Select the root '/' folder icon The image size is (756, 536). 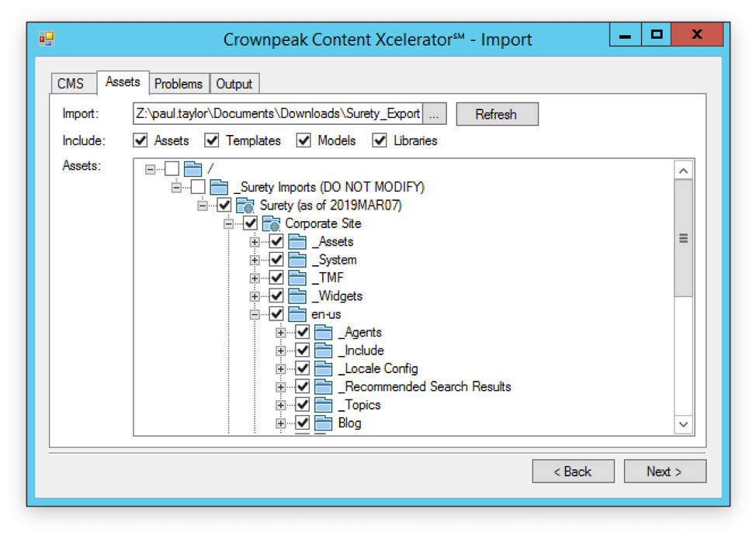192,169
